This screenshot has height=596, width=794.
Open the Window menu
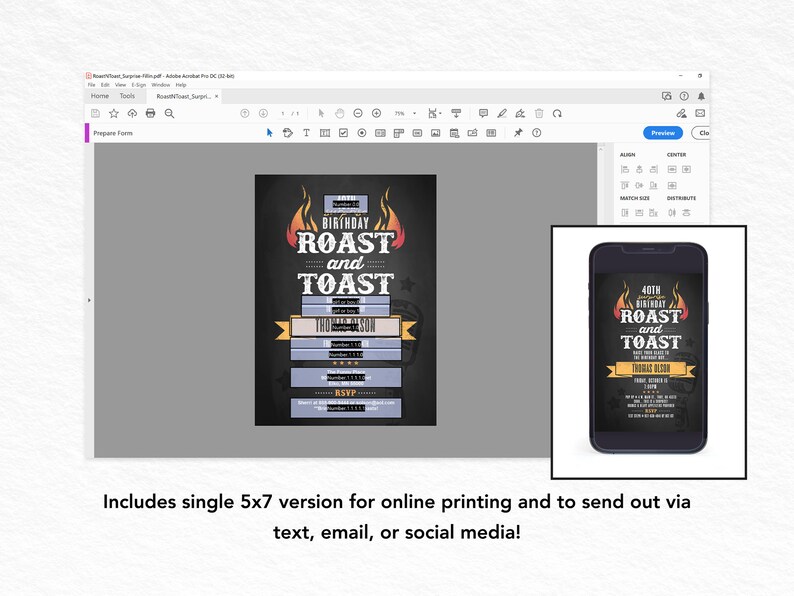click(161, 85)
